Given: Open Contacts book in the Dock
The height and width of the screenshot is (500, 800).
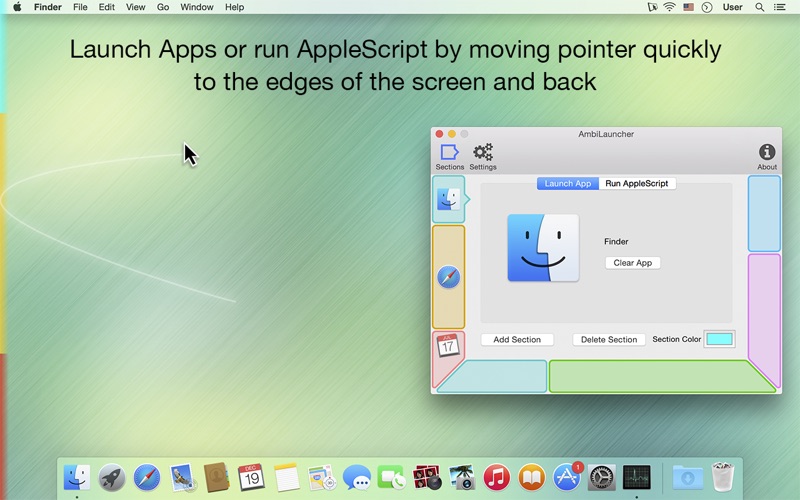Looking at the screenshot, I should tap(216, 478).
